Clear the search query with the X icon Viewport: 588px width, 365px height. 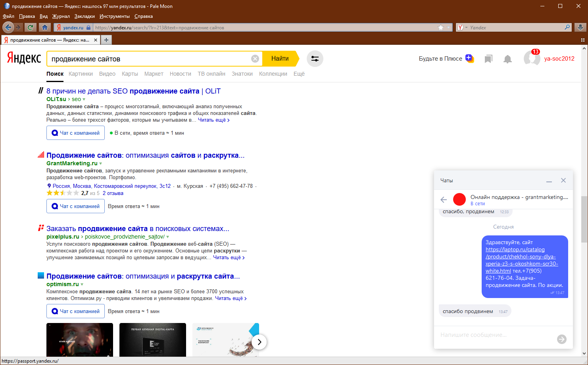pyautogui.click(x=255, y=59)
